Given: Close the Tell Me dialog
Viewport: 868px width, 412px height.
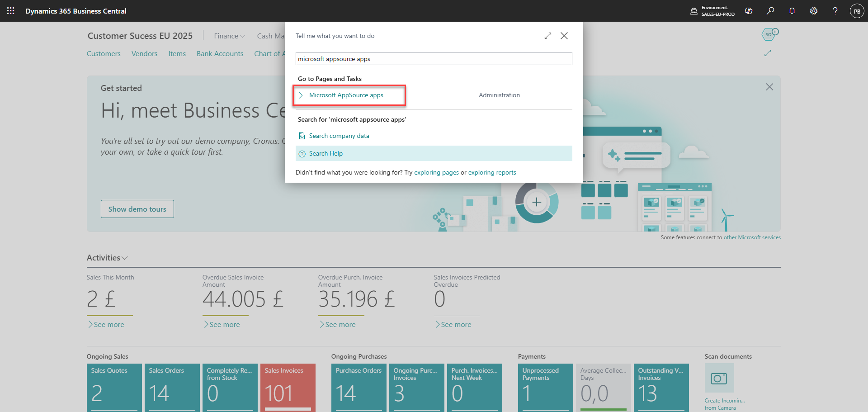Looking at the screenshot, I should [x=564, y=36].
